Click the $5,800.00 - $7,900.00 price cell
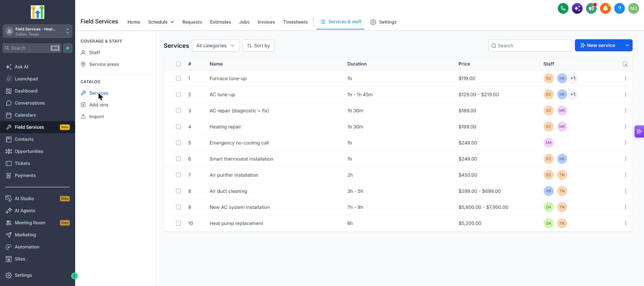 [483, 207]
